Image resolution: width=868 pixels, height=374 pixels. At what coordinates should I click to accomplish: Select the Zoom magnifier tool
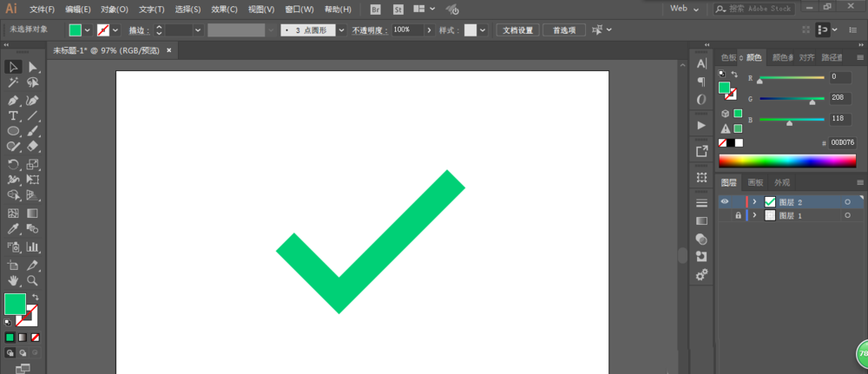[32, 280]
